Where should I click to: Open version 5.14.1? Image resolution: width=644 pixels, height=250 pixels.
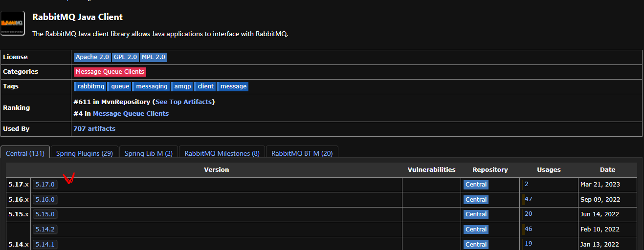pos(45,245)
